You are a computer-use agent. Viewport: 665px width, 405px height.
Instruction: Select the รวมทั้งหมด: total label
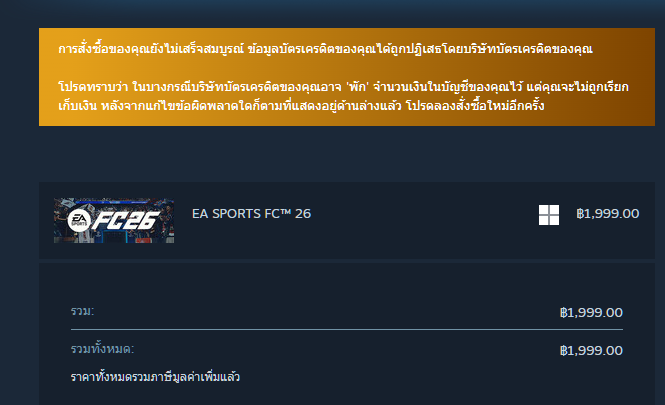tap(102, 349)
